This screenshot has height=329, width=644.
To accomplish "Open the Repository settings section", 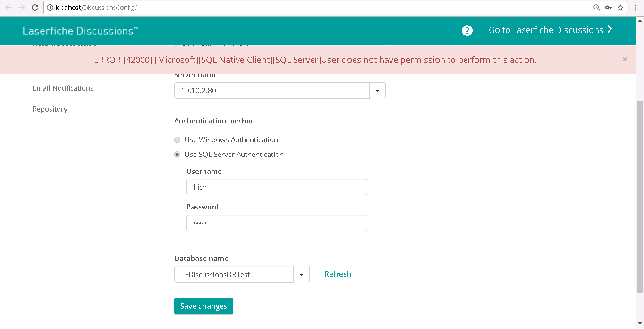I will (x=50, y=109).
